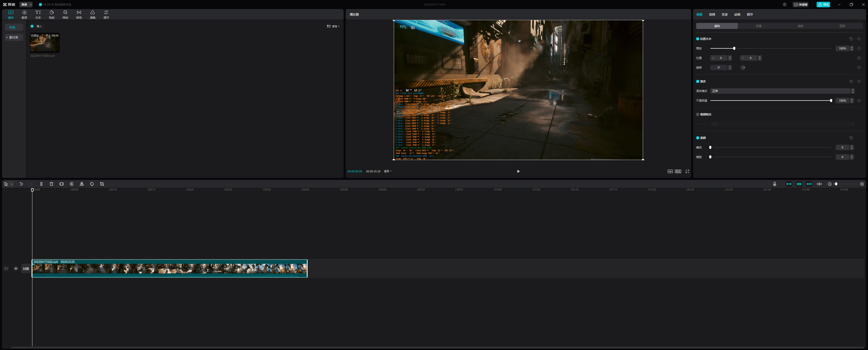Image resolution: width=868 pixels, height=350 pixels.
Task: Select the undo icon in toolbar
Action: [20, 184]
